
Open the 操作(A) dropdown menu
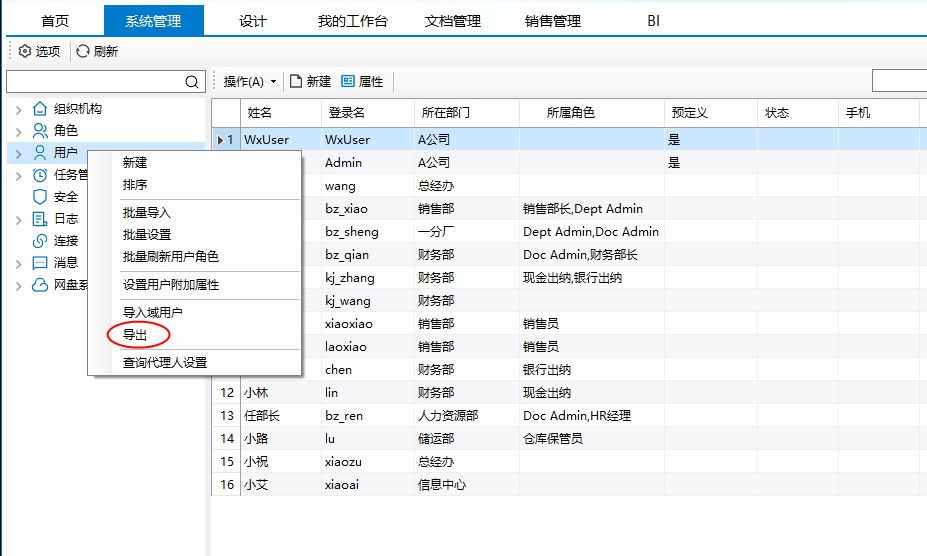point(249,81)
